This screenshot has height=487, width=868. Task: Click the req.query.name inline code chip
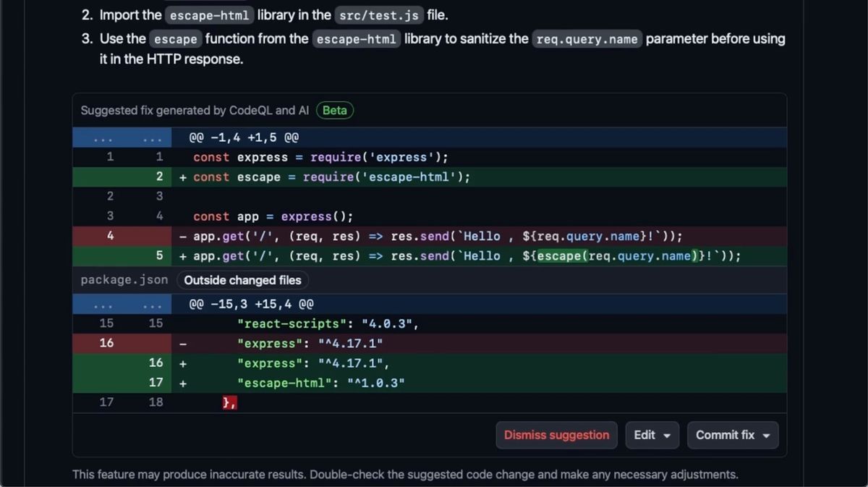coord(587,39)
